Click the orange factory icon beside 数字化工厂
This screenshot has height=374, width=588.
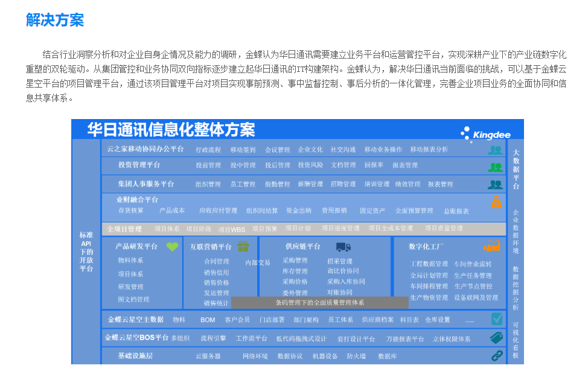[x=491, y=246]
